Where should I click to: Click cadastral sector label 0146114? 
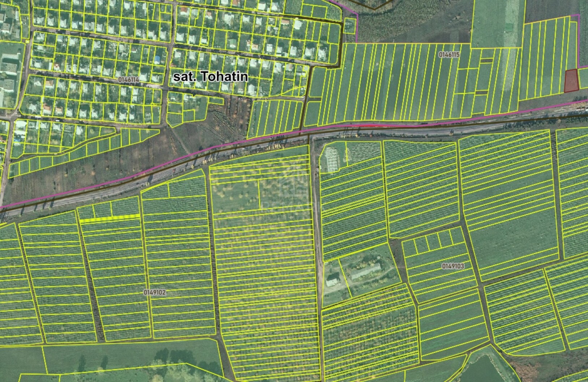click(x=129, y=79)
